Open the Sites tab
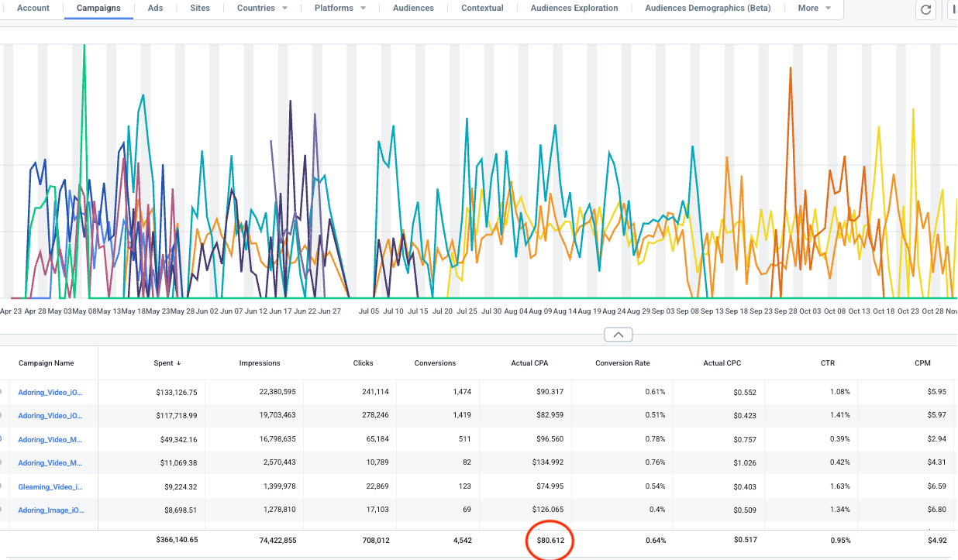The image size is (958, 560). (x=199, y=9)
